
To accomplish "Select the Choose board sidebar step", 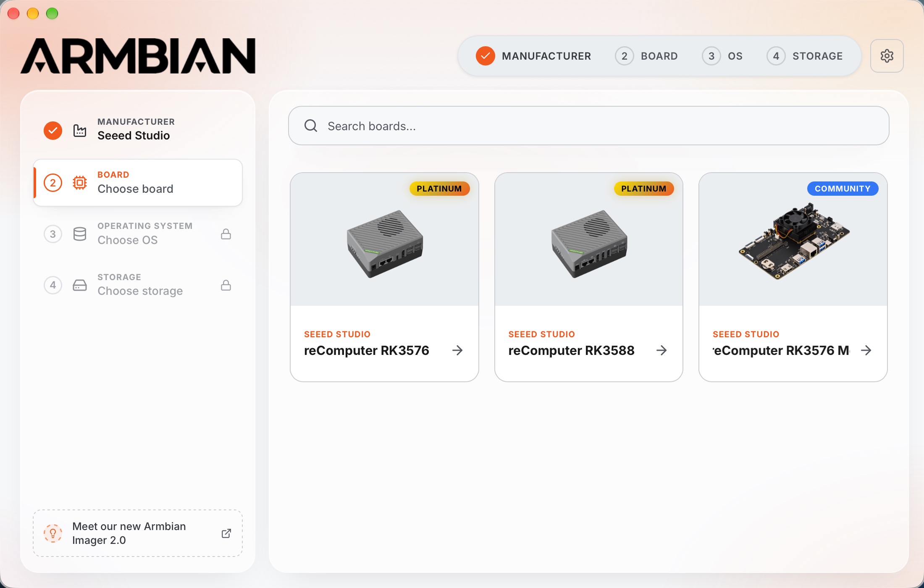I will click(x=138, y=183).
